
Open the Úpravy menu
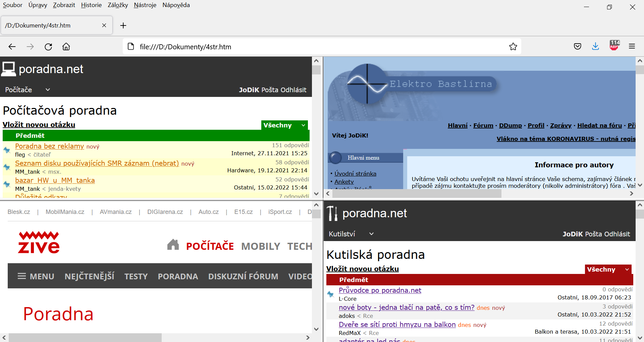(38, 5)
